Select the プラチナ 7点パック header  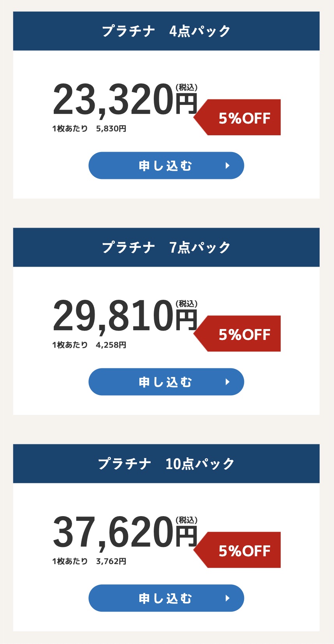click(x=166, y=248)
